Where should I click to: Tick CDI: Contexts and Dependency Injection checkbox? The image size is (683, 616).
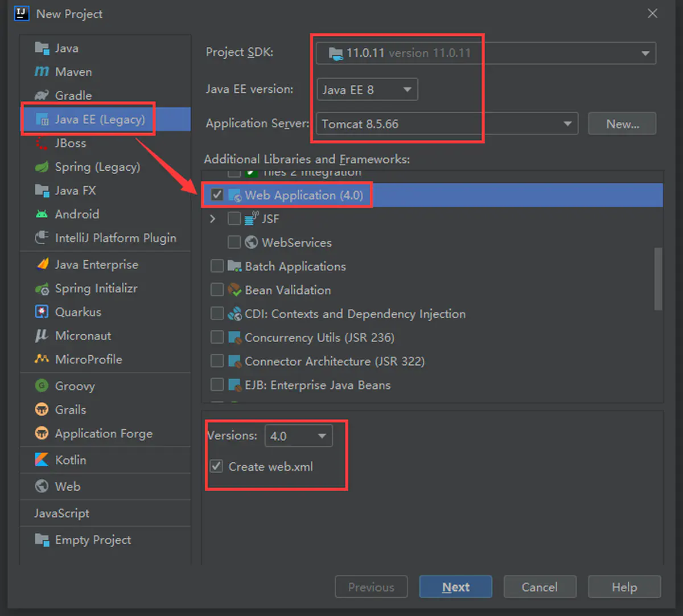(217, 314)
